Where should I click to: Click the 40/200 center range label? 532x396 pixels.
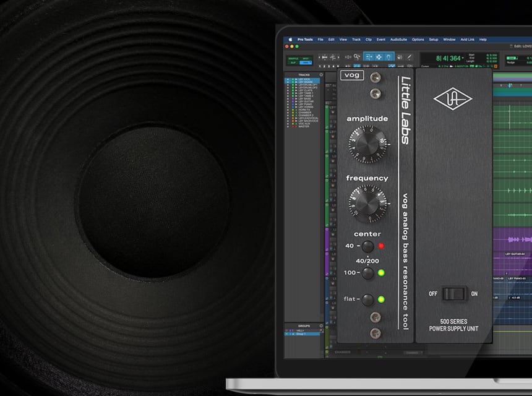tap(367, 260)
